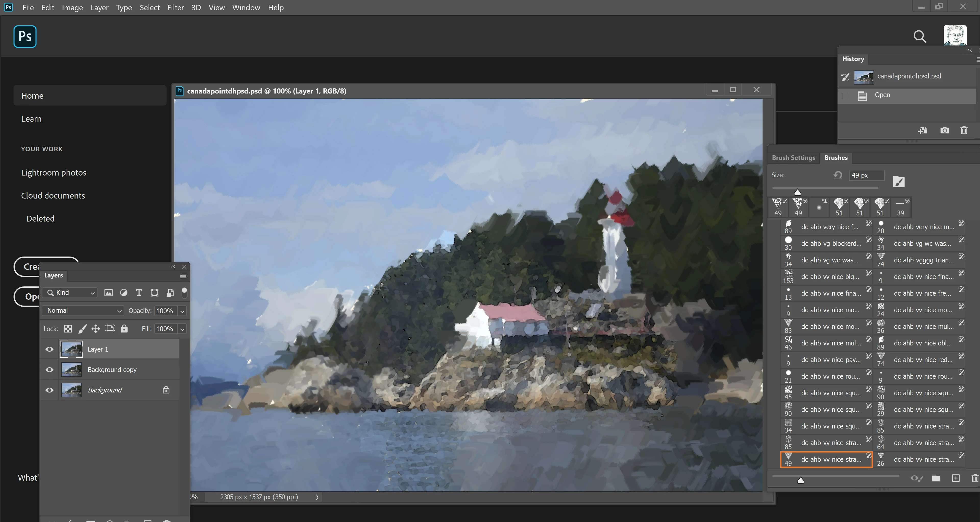Open the Kind layer filter dropdown
The width and height of the screenshot is (980, 522).
(70, 292)
